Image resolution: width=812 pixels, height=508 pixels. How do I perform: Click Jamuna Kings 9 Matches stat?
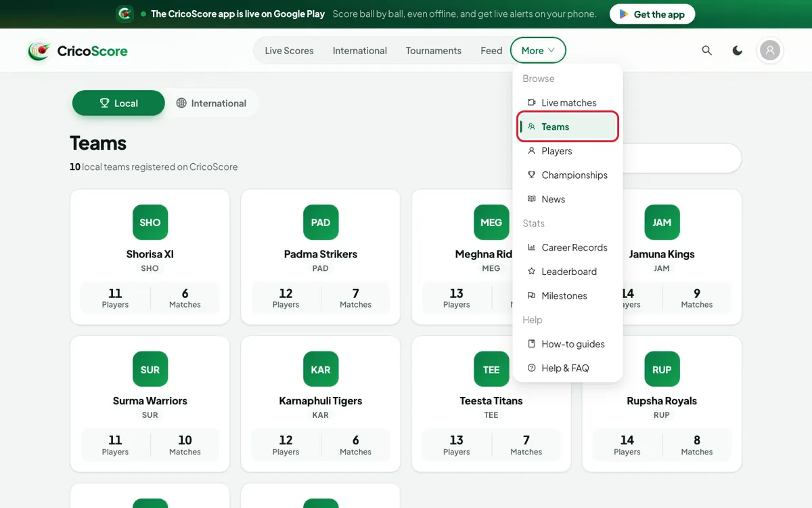pos(697,298)
